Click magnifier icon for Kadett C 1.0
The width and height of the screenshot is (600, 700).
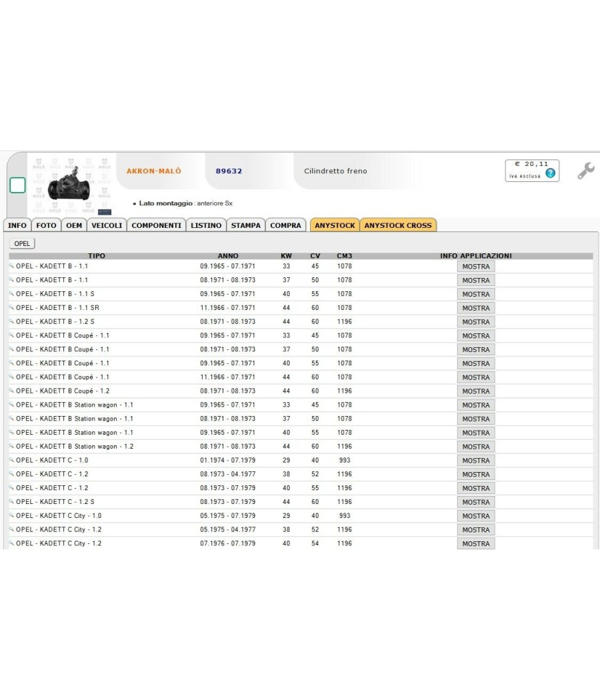click(11, 460)
